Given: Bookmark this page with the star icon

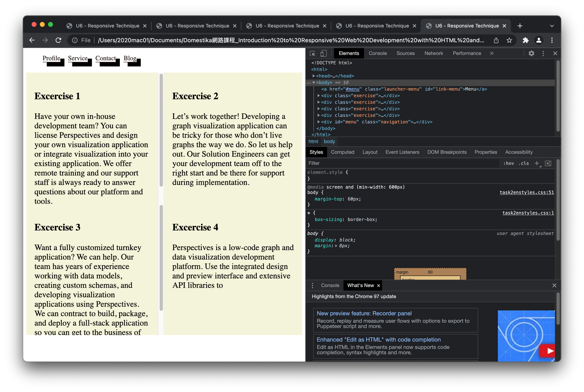Looking at the screenshot, I should click(509, 40).
